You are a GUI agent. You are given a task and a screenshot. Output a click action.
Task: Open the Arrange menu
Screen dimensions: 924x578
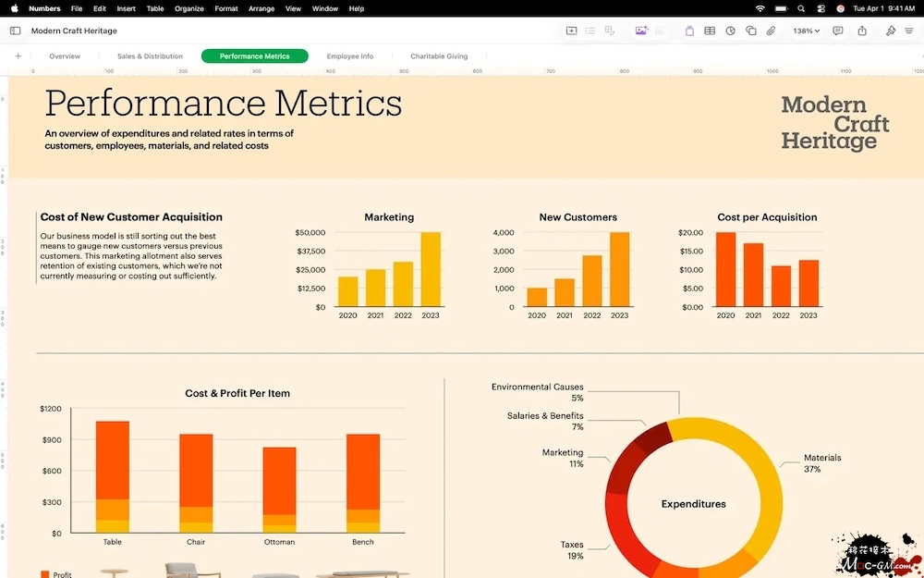pos(261,8)
